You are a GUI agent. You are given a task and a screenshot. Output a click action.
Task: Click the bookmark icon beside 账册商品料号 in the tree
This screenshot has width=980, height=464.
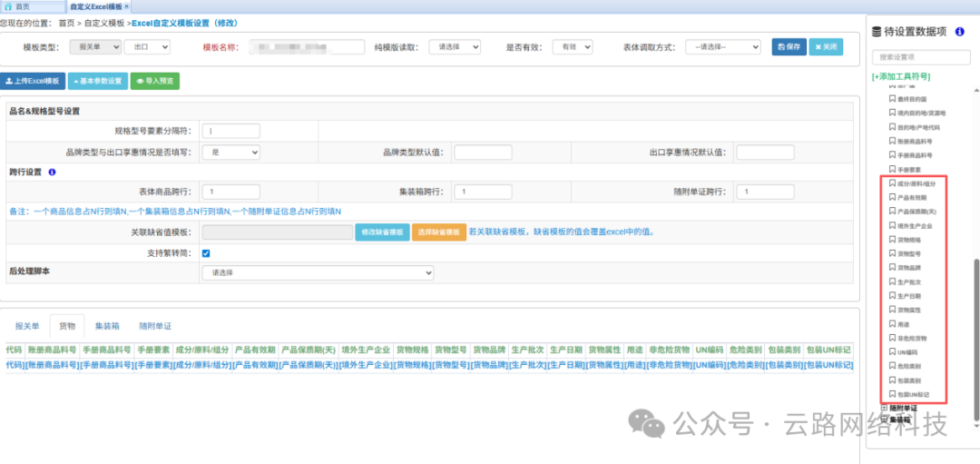[x=893, y=142]
